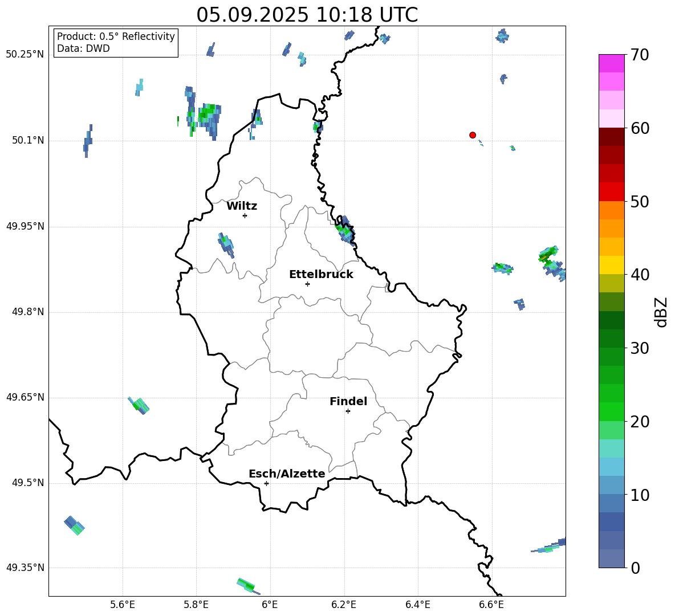Screen dimensions: 675x616
Task: Select the bright red colorbar segment above 50
Action: click(612, 191)
